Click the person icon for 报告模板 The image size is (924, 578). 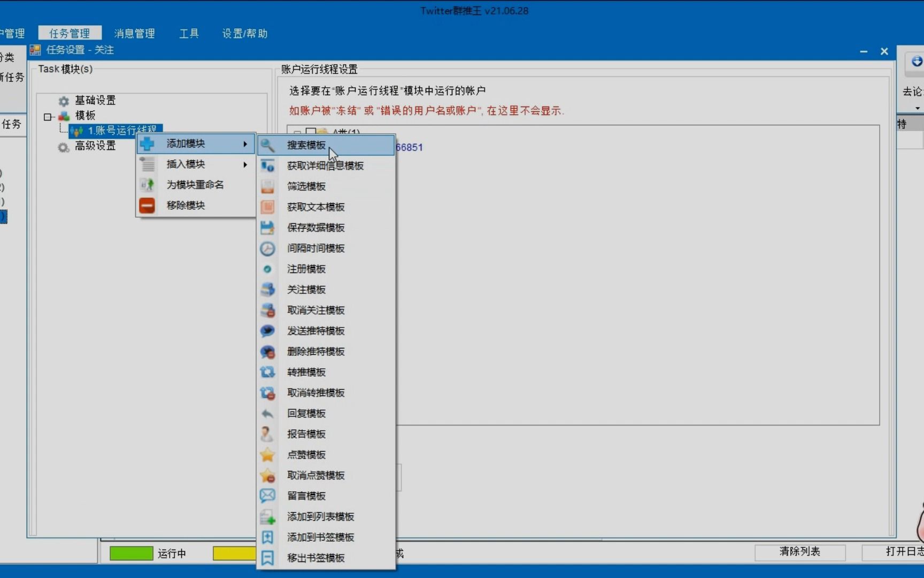[x=267, y=434]
